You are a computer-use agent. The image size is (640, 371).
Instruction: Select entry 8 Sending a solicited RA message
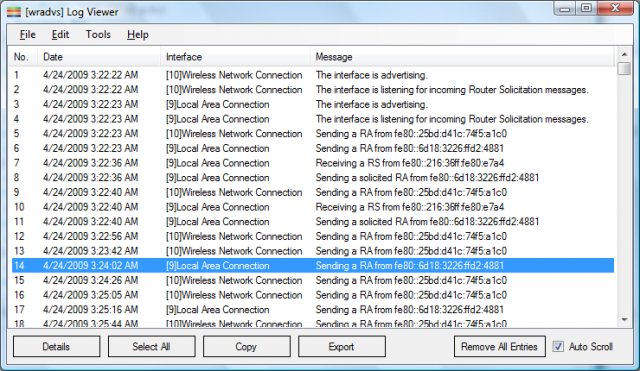[x=313, y=178]
